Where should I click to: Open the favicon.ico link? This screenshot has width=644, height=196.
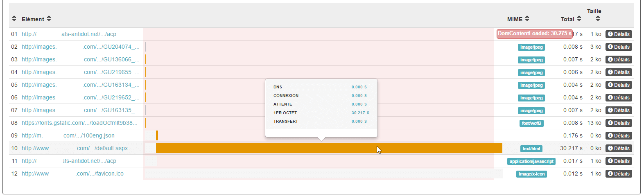72,173
